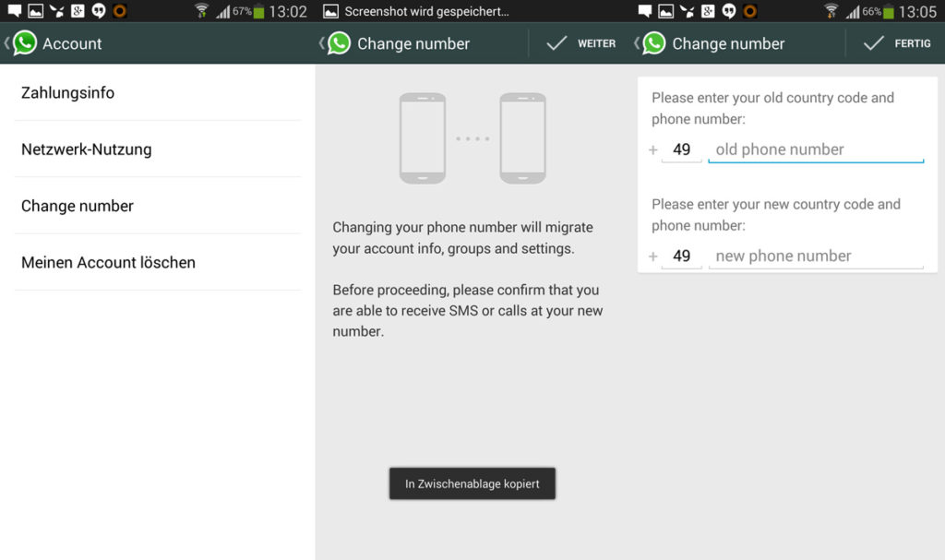
Task: Tap the 'Please enter your new country code' label
Action: pos(775,215)
